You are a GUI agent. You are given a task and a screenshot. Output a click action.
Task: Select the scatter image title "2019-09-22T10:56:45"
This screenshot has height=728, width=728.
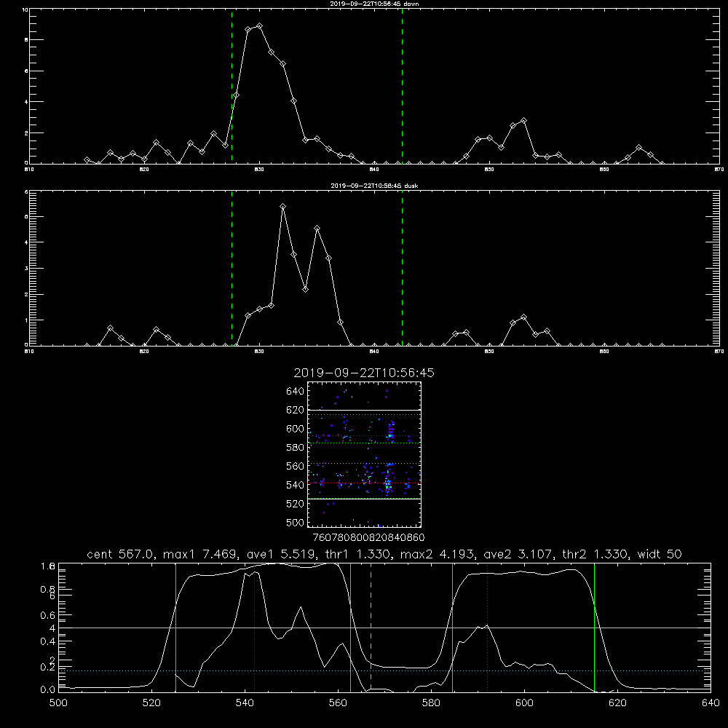(x=364, y=373)
